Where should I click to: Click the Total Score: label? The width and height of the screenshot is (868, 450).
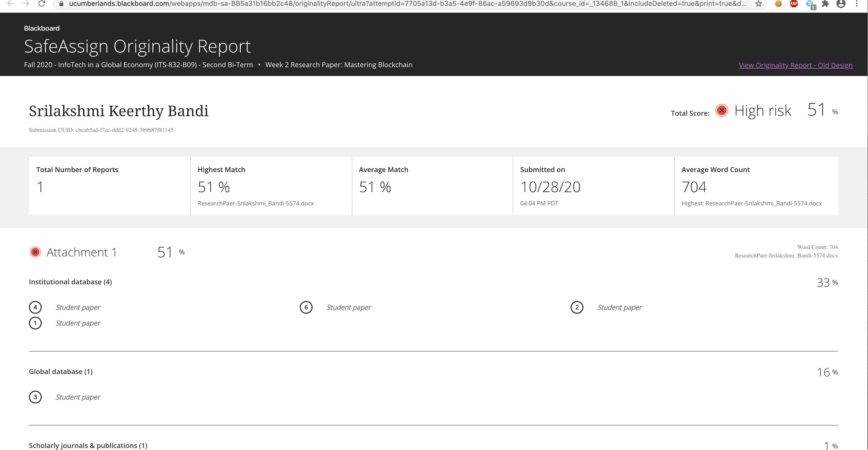pos(690,113)
